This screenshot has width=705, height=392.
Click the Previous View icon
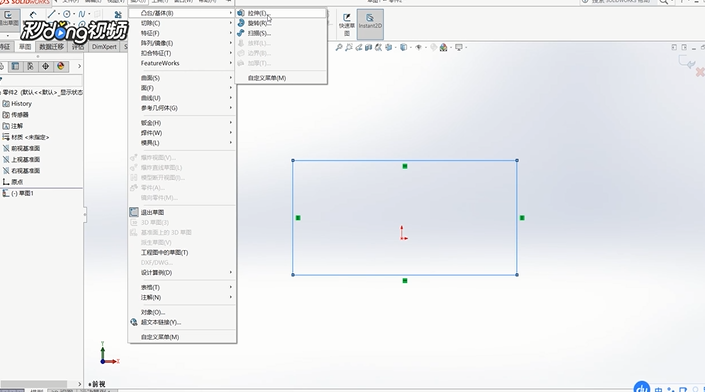(359, 47)
